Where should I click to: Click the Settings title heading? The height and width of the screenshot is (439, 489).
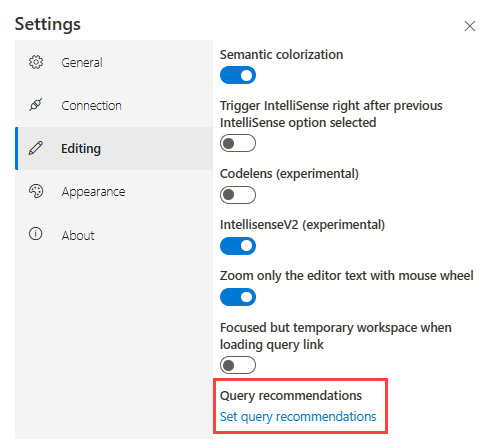tap(48, 24)
